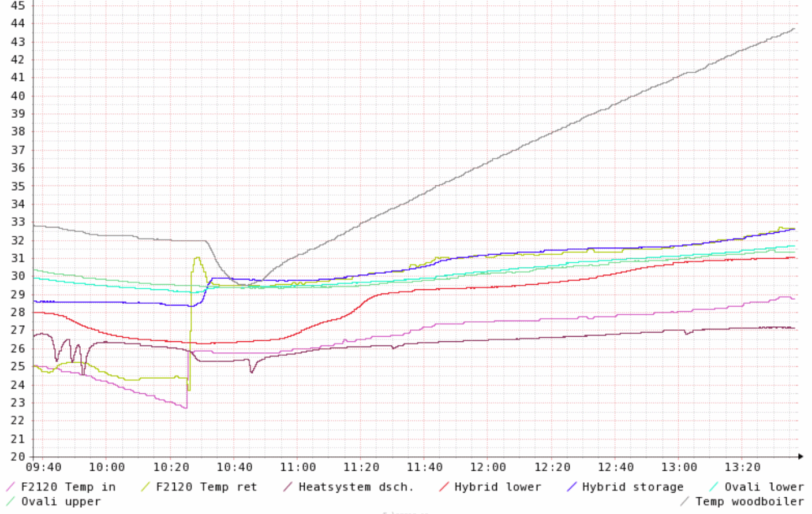Select the 'Hybrid storage' legend text
The width and height of the screenshot is (812, 514).
[x=633, y=487]
